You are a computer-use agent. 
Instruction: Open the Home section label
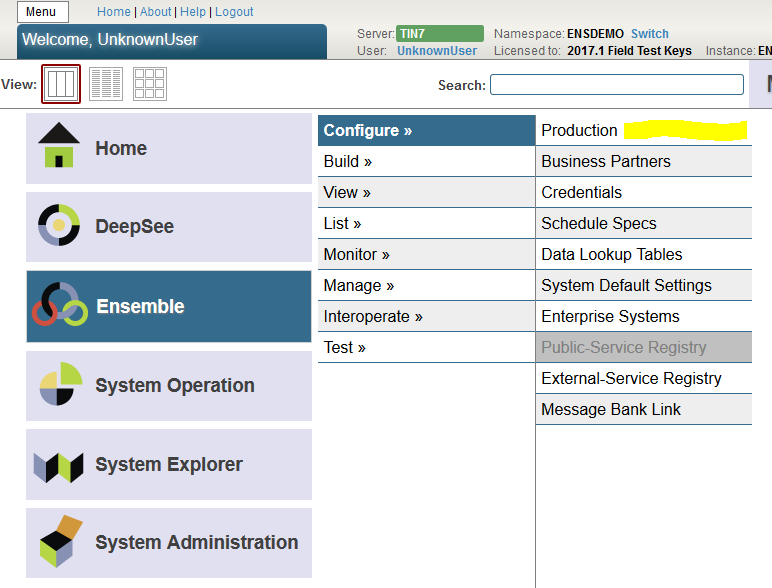(121, 148)
